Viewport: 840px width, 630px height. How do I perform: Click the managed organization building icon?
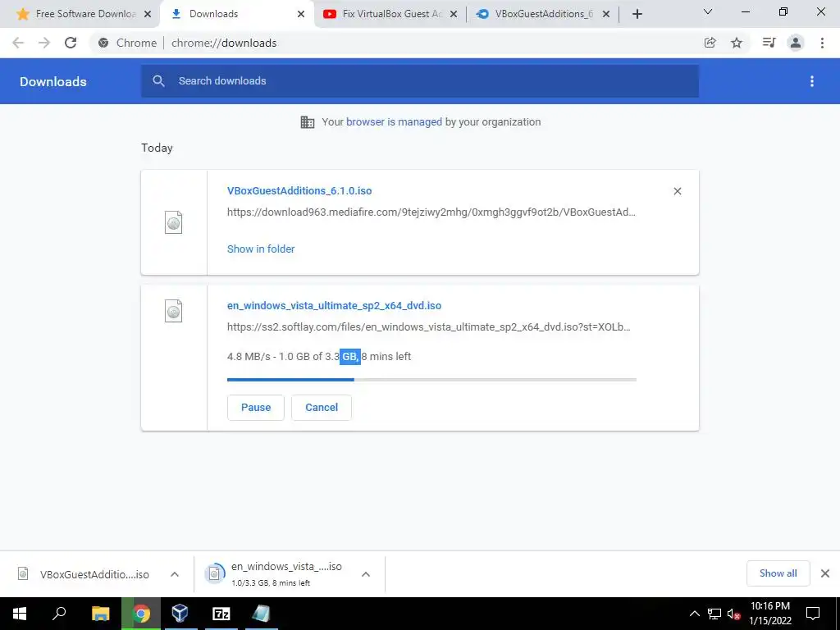click(x=308, y=122)
